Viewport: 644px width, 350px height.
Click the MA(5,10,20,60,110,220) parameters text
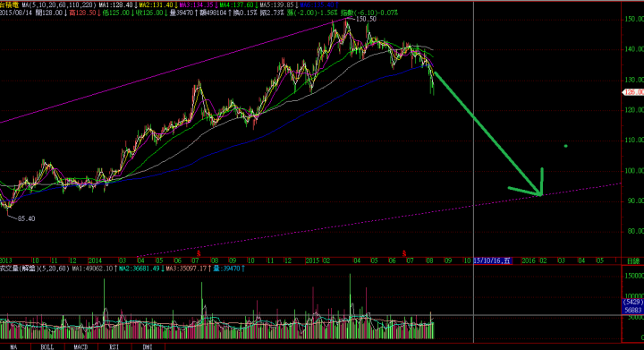tap(59, 5)
